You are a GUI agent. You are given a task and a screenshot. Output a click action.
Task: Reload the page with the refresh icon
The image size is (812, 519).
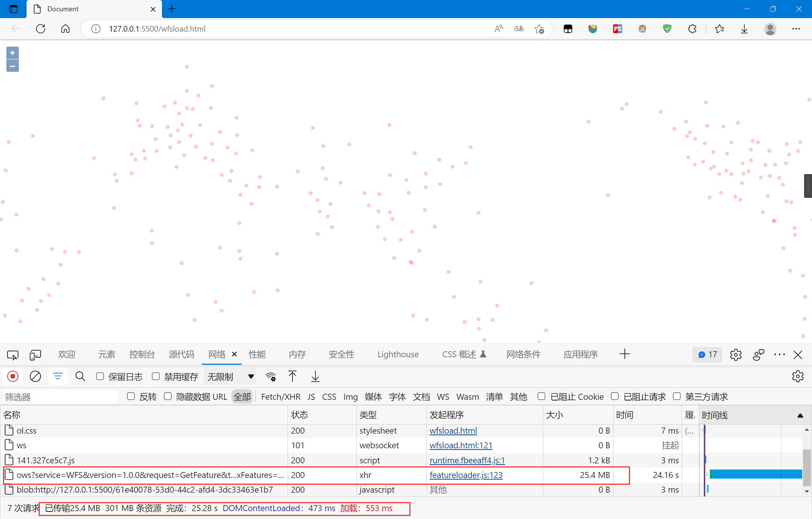click(41, 29)
